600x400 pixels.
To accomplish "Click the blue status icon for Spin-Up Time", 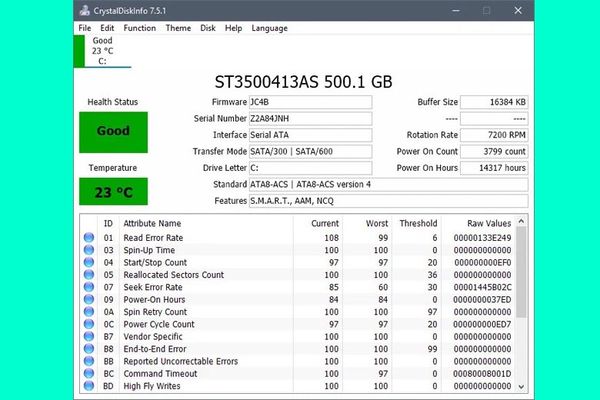I will (x=88, y=250).
